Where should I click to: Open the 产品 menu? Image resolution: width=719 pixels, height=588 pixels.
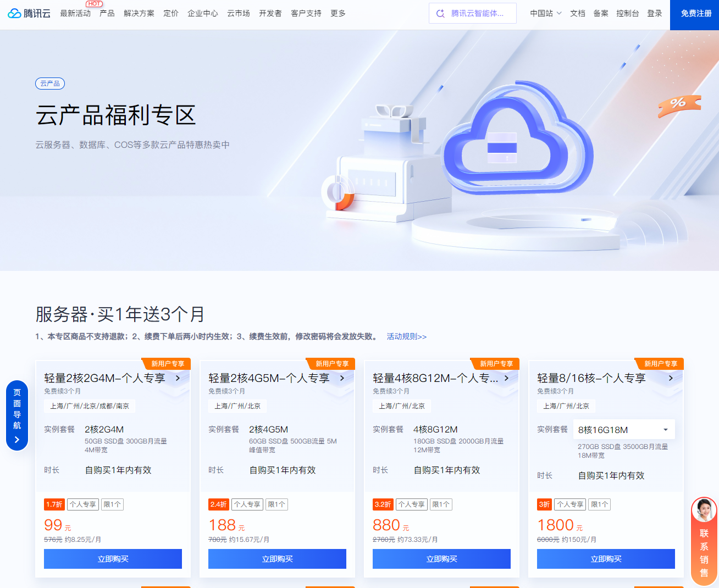pyautogui.click(x=107, y=13)
